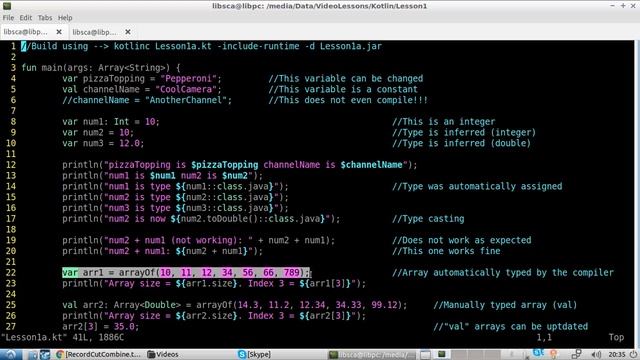Click the 'Top' indicator in vim status line
Viewport: 640px width, 360px height.
pos(616,338)
